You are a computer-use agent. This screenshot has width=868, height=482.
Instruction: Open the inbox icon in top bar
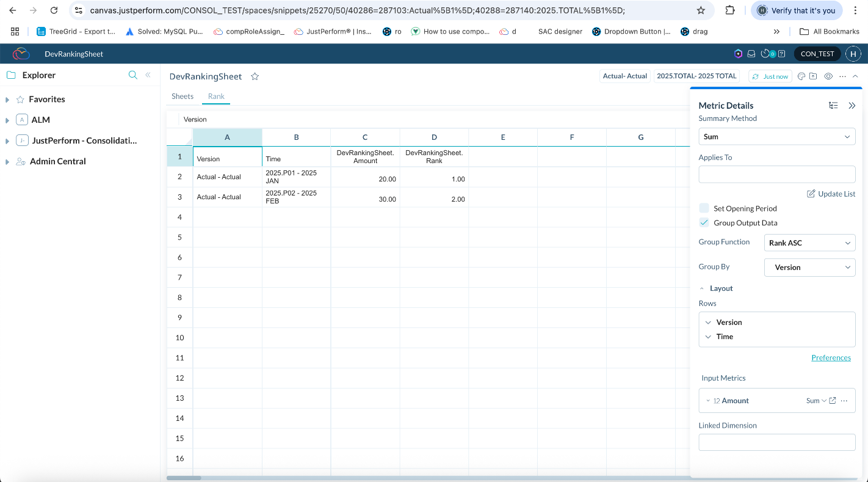tap(751, 54)
